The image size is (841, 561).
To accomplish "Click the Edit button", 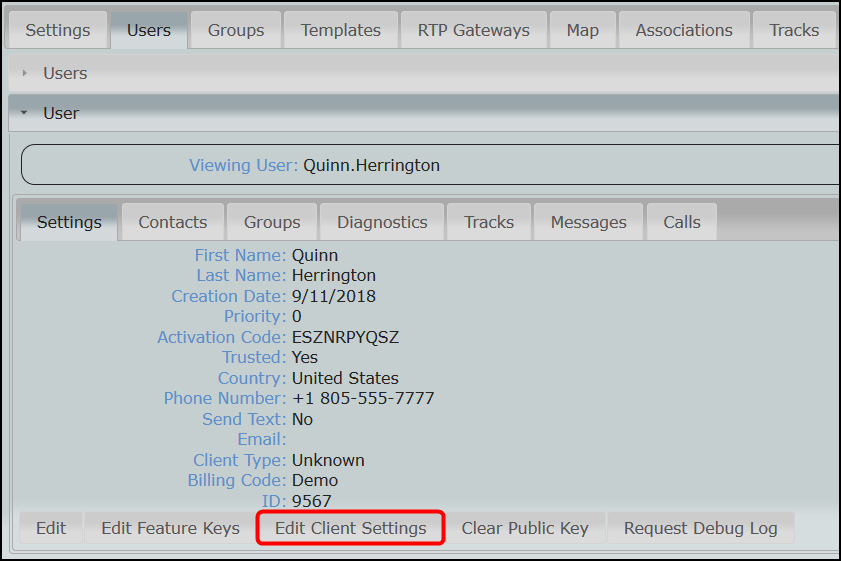I will point(51,528).
